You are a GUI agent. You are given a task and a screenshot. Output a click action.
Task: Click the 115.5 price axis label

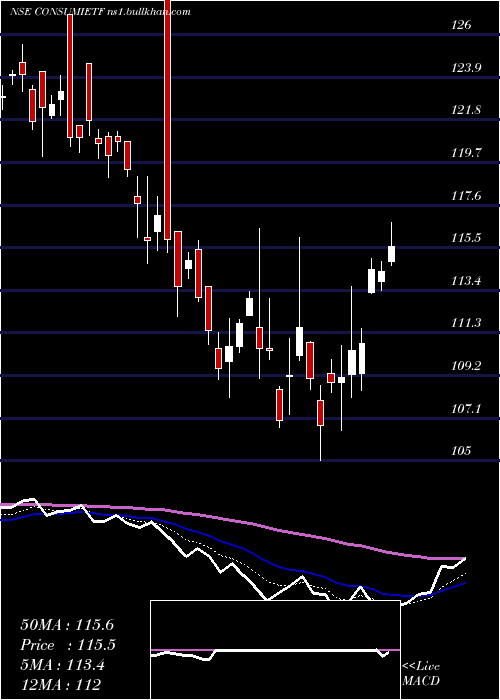(x=467, y=238)
